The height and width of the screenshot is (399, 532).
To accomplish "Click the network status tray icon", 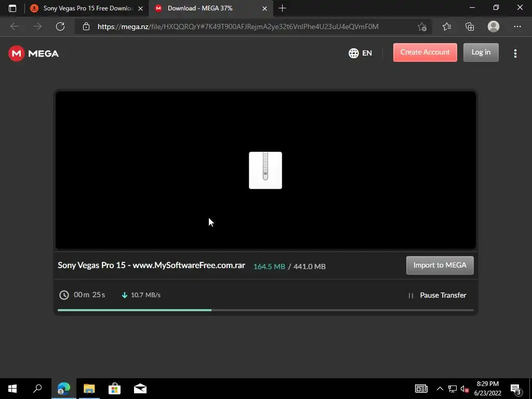I will [x=453, y=389].
